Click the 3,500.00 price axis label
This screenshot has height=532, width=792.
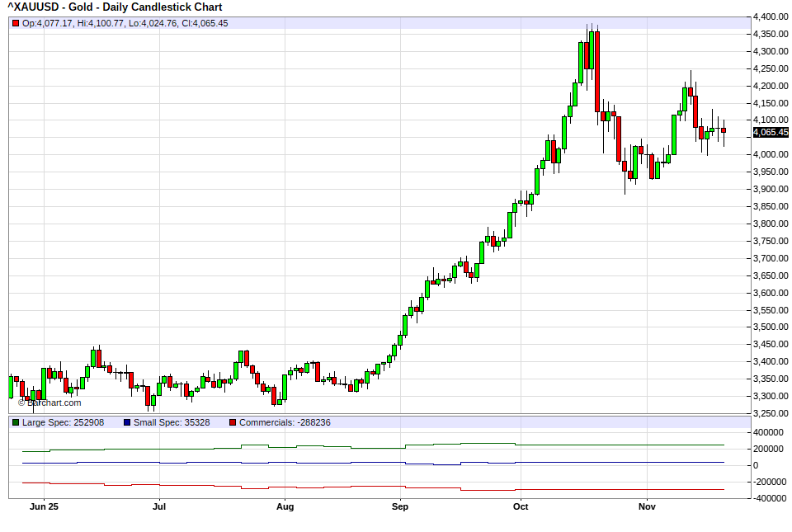(x=771, y=327)
